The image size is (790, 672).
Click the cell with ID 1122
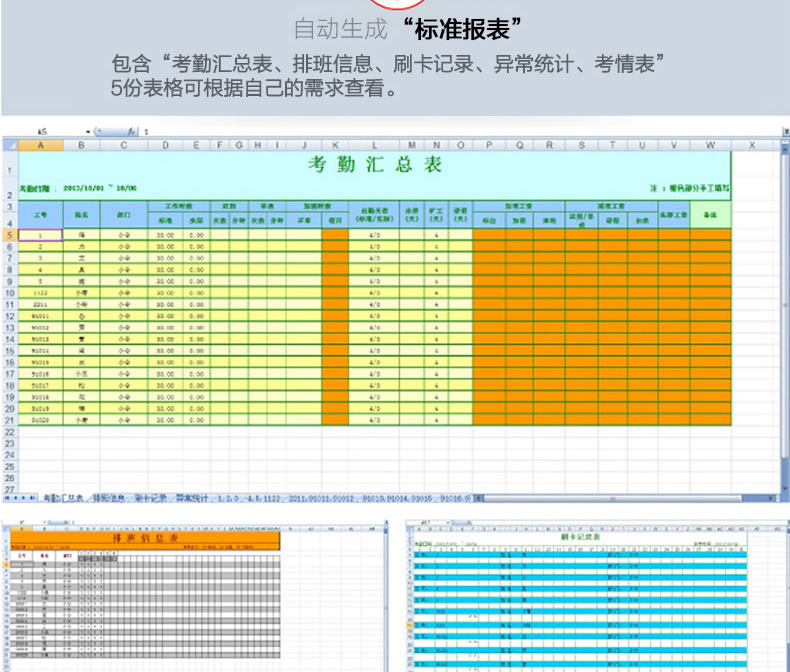(x=41, y=293)
